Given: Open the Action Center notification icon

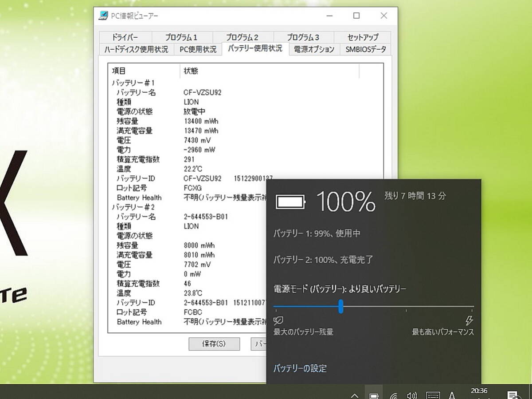Looking at the screenshot, I should (x=512, y=395).
